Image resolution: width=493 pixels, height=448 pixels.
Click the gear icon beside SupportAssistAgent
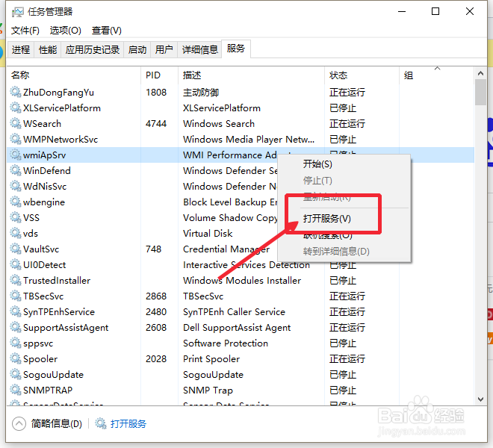tap(16, 327)
